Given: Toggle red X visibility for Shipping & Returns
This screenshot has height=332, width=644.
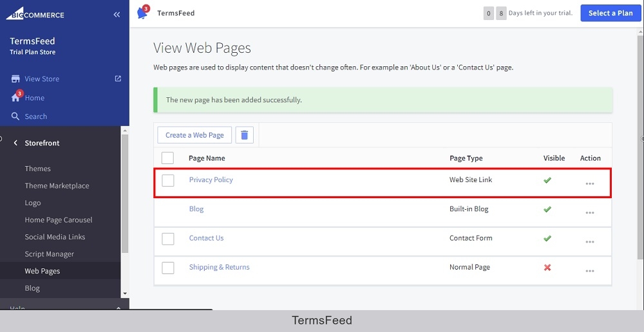Looking at the screenshot, I should coord(547,267).
